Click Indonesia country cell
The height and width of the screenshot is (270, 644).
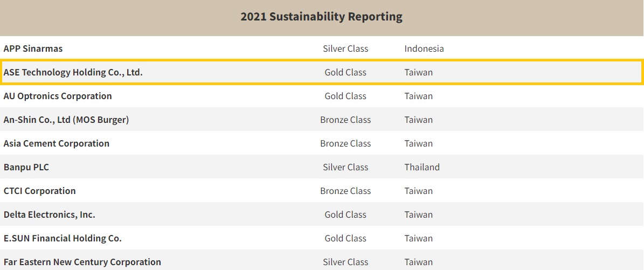click(x=424, y=49)
